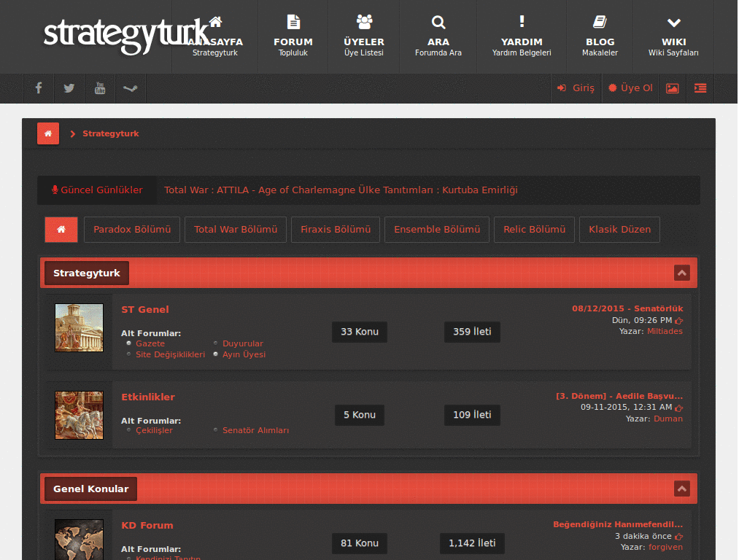747x560 pixels.
Task: Open the ÜYELER member list
Action: pyautogui.click(x=364, y=36)
